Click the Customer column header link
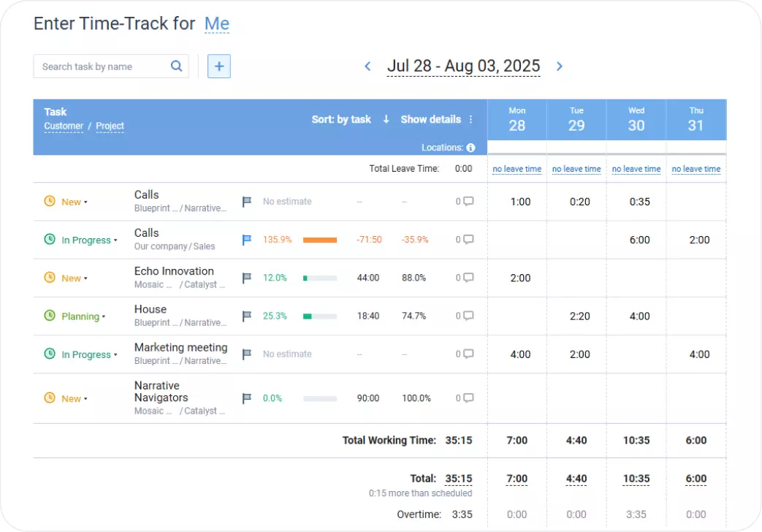Viewport: 762px width, 532px height. point(64,126)
